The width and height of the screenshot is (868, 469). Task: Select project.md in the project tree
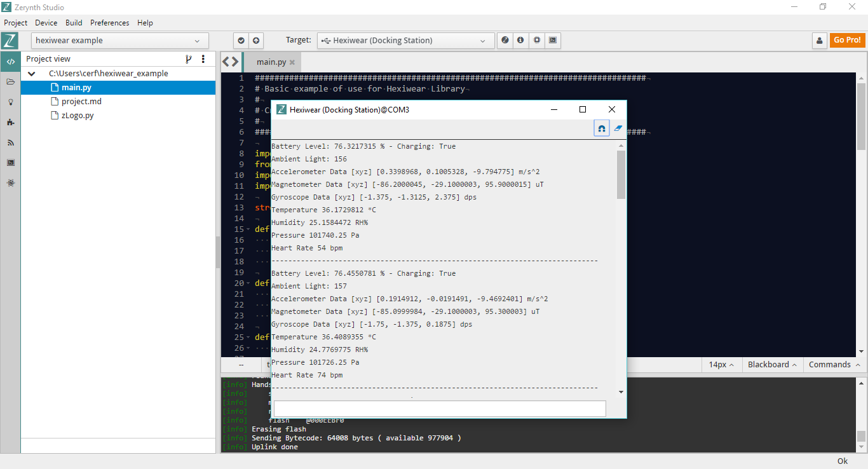click(x=118, y=102)
